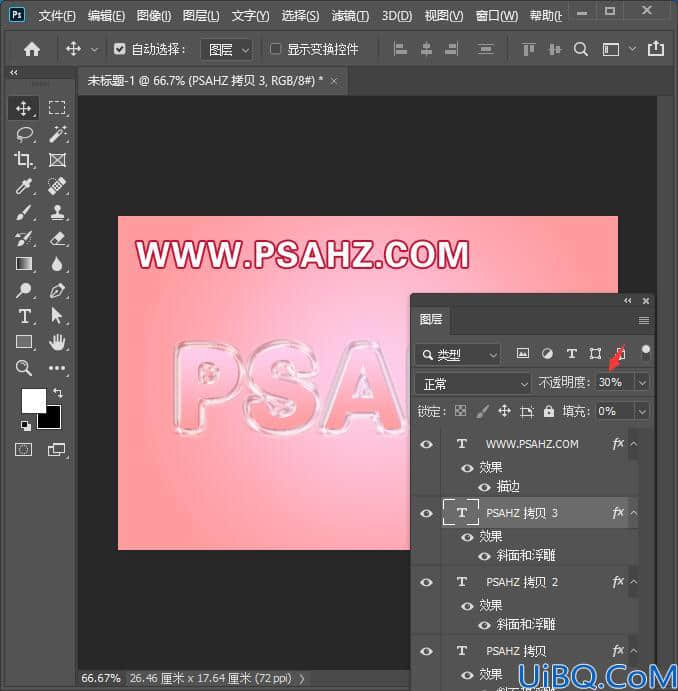Open the 窗口 menu
This screenshot has width=678, height=691.
(496, 16)
